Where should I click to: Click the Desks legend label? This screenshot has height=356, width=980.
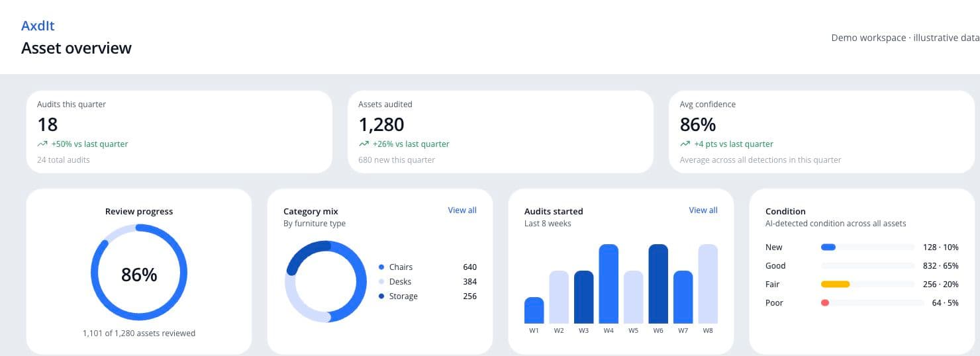tap(400, 282)
